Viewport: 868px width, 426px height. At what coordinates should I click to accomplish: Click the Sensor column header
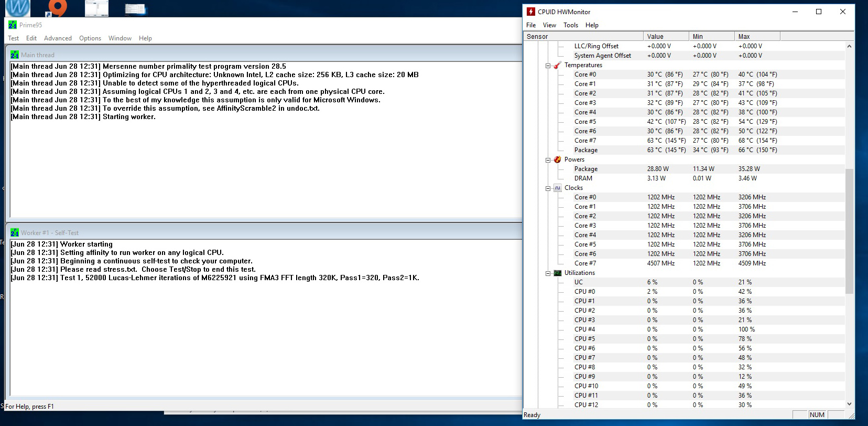pos(583,36)
